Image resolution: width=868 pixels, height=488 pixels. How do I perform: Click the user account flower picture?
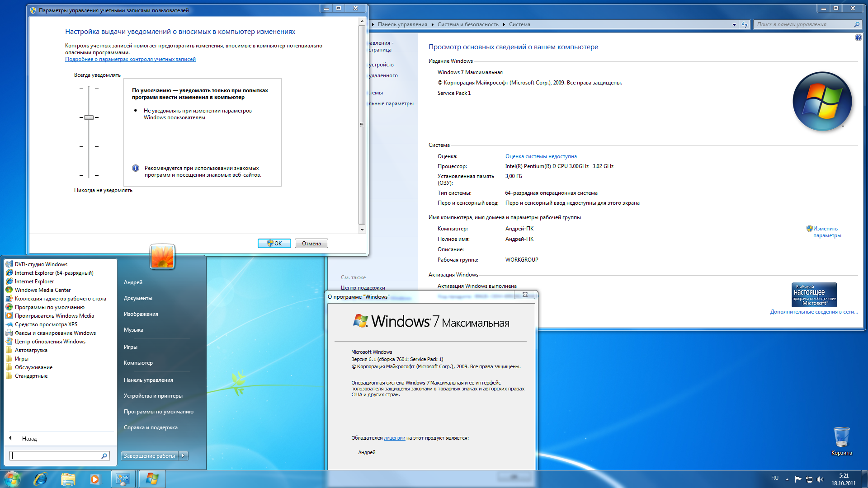162,257
